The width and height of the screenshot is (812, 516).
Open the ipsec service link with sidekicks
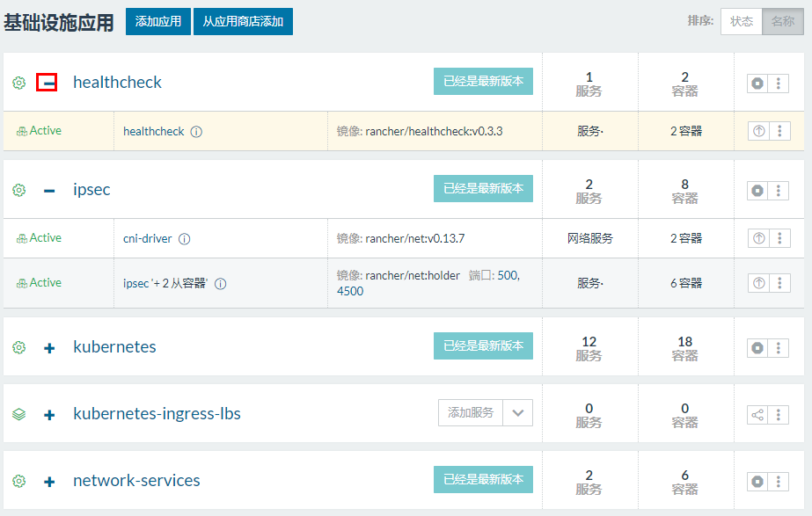click(x=165, y=284)
